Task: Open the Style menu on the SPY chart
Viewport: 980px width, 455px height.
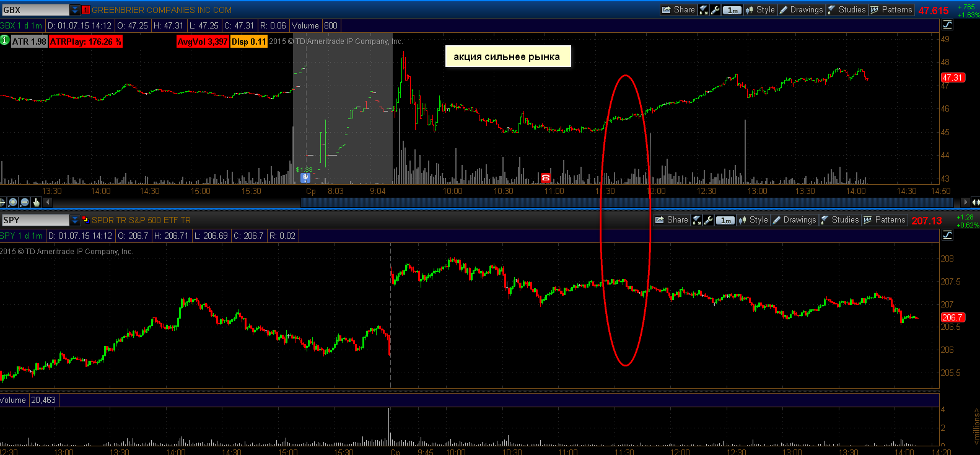Action: [753, 220]
